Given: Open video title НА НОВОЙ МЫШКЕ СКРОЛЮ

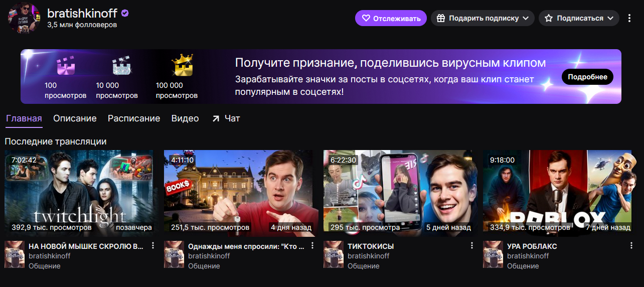Looking at the screenshot, I should pos(86,246).
